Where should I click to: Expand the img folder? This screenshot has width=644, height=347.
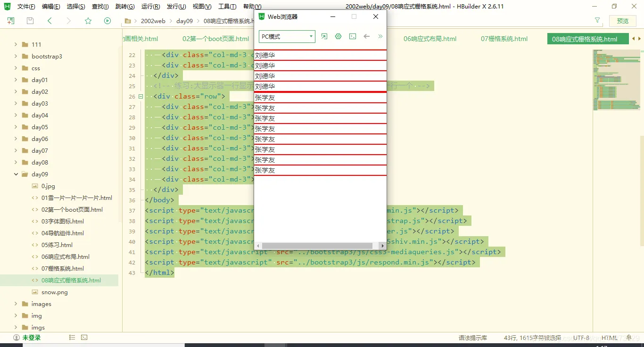click(16, 315)
